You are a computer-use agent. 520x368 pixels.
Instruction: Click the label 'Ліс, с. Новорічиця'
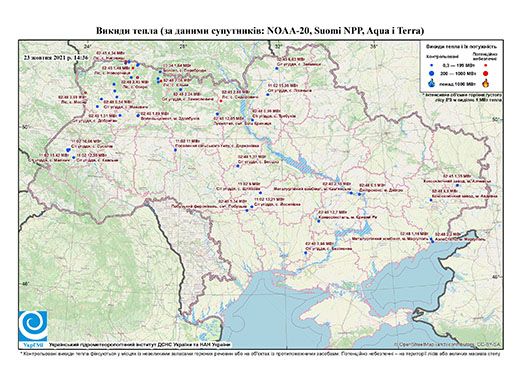click(112, 72)
